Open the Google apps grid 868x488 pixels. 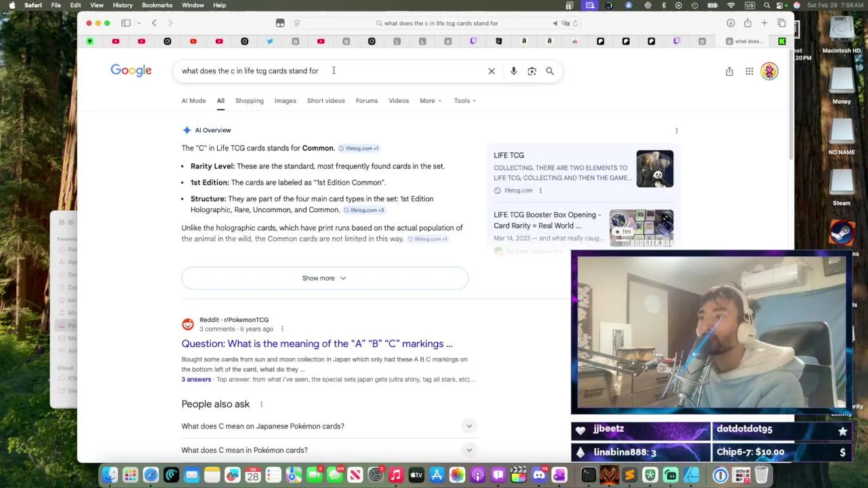point(749,71)
